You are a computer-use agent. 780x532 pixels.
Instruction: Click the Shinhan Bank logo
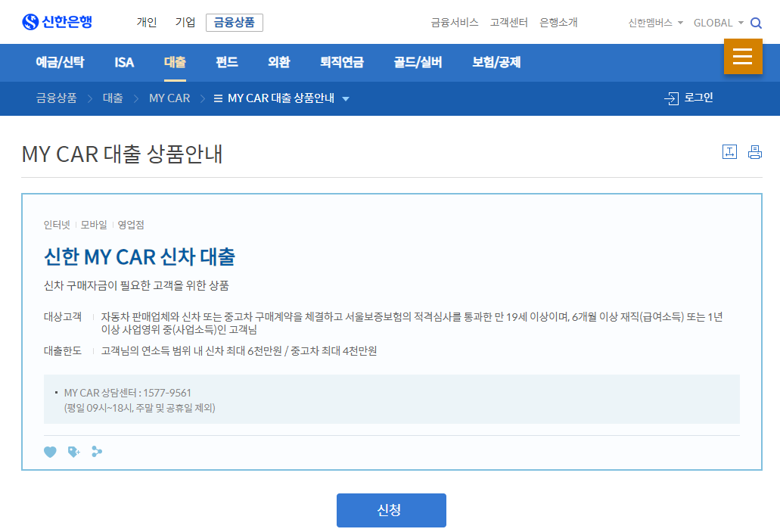[57, 22]
